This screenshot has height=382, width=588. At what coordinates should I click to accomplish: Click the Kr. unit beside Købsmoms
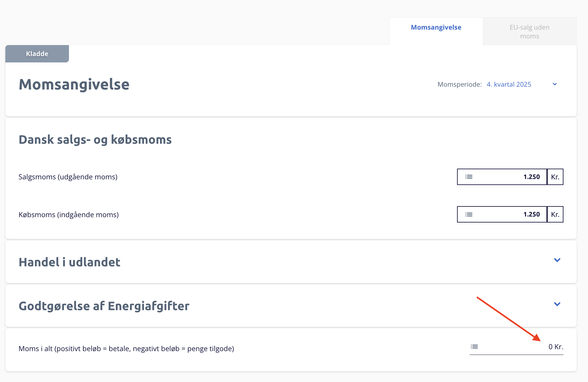click(555, 215)
